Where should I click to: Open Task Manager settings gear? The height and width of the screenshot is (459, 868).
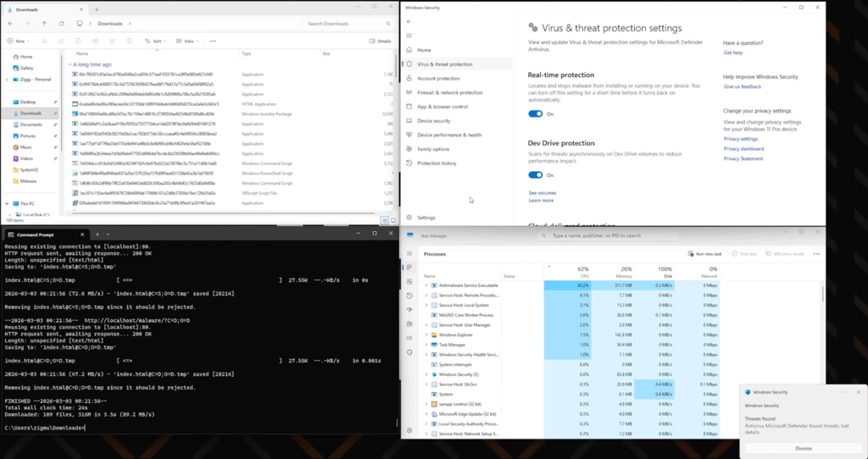pos(409,430)
